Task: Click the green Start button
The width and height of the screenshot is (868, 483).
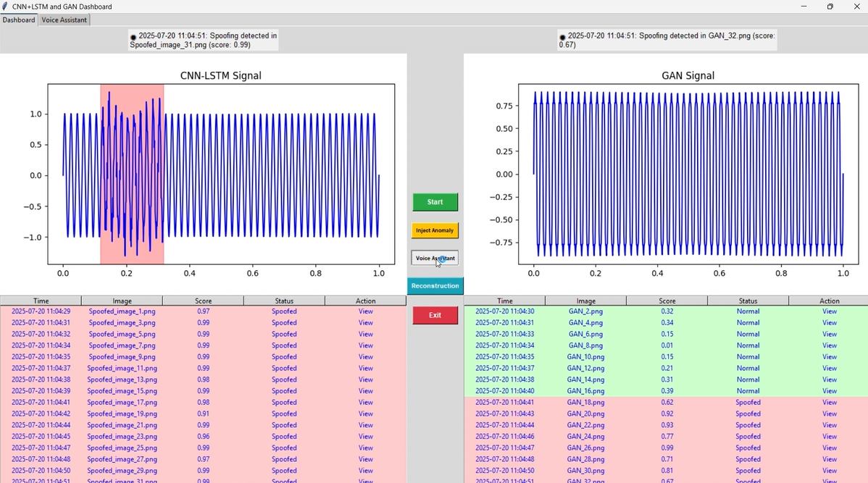Action: pos(435,202)
